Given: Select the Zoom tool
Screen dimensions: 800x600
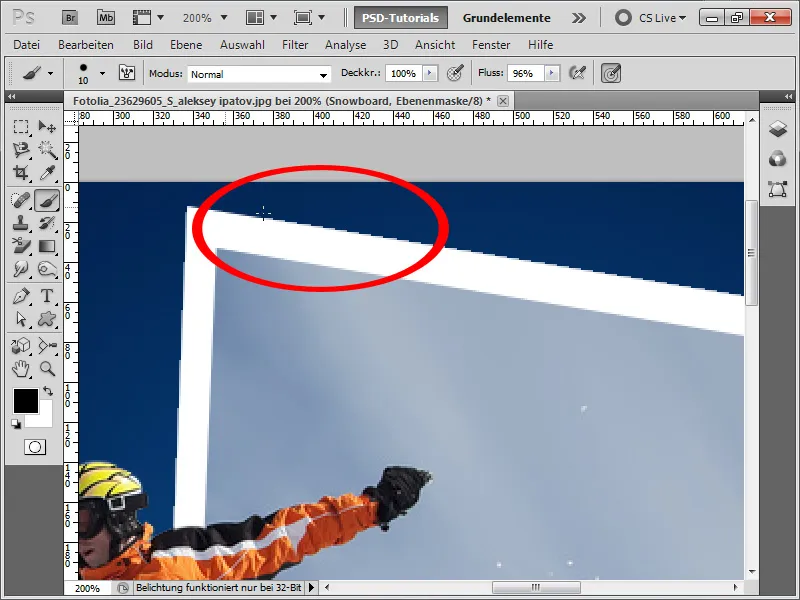Looking at the screenshot, I should point(47,368).
